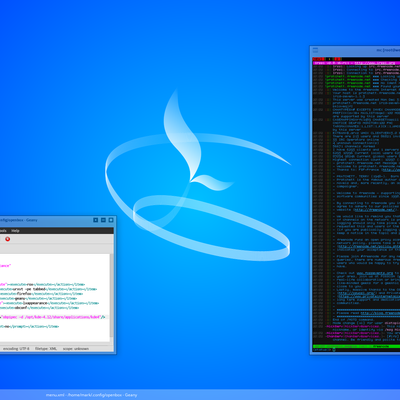The width and height of the screenshot is (400, 400).
Task: Open the Help menu in Geany
Action: pyautogui.click(x=15, y=231)
